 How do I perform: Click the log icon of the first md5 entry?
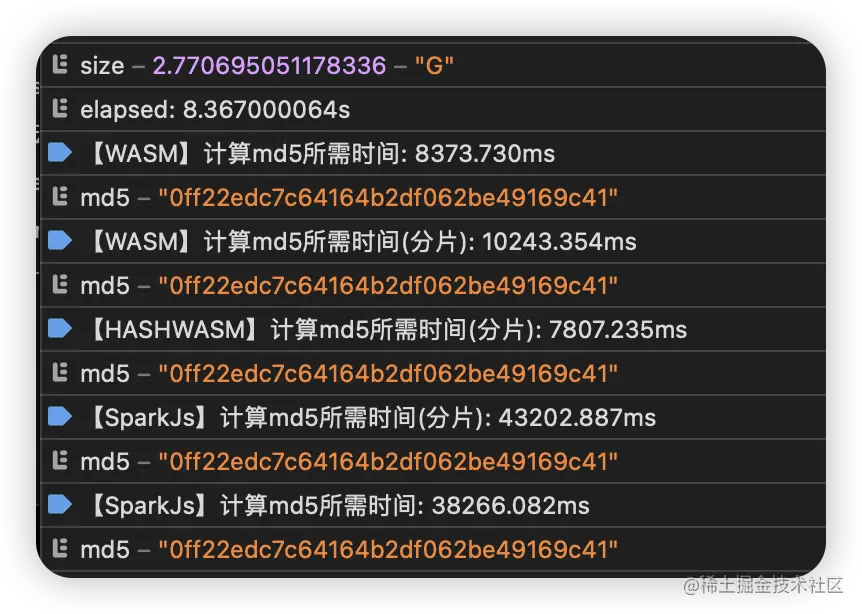coord(60,196)
